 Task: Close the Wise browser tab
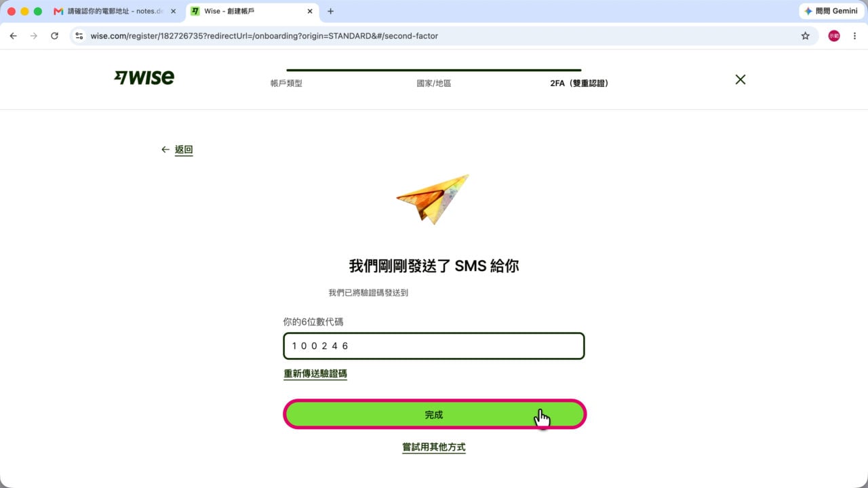click(310, 12)
